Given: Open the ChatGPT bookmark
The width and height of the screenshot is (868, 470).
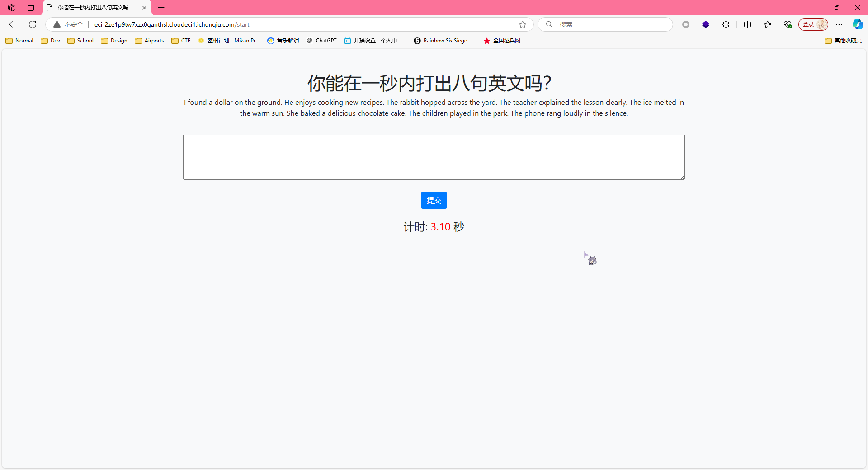Looking at the screenshot, I should pos(321,41).
